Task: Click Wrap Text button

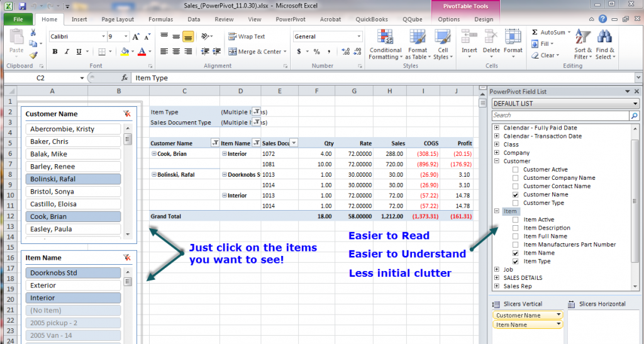Action: click(247, 36)
